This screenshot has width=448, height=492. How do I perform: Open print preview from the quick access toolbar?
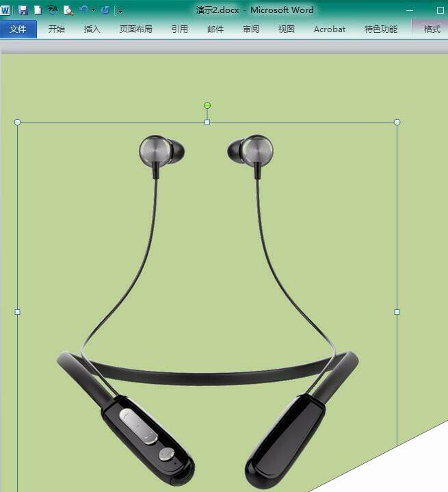tap(68, 10)
